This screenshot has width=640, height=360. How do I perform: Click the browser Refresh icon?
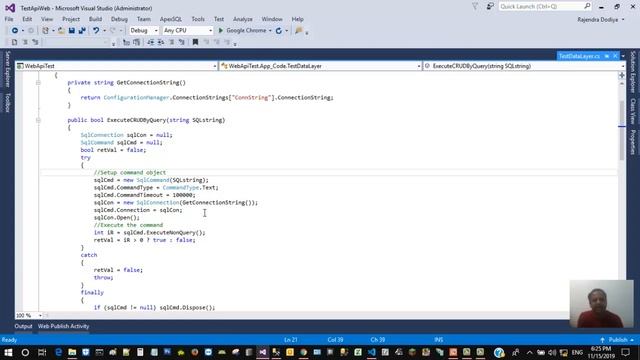(x=279, y=31)
